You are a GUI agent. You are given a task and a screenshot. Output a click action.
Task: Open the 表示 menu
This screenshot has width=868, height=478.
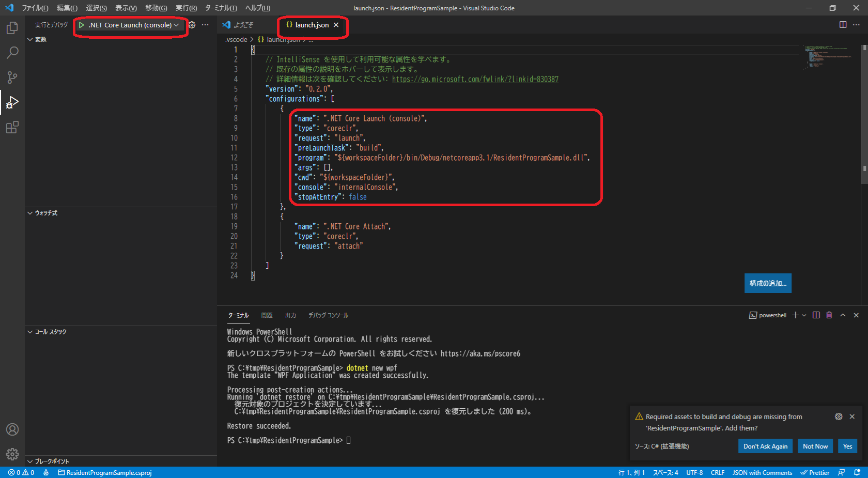pos(126,8)
